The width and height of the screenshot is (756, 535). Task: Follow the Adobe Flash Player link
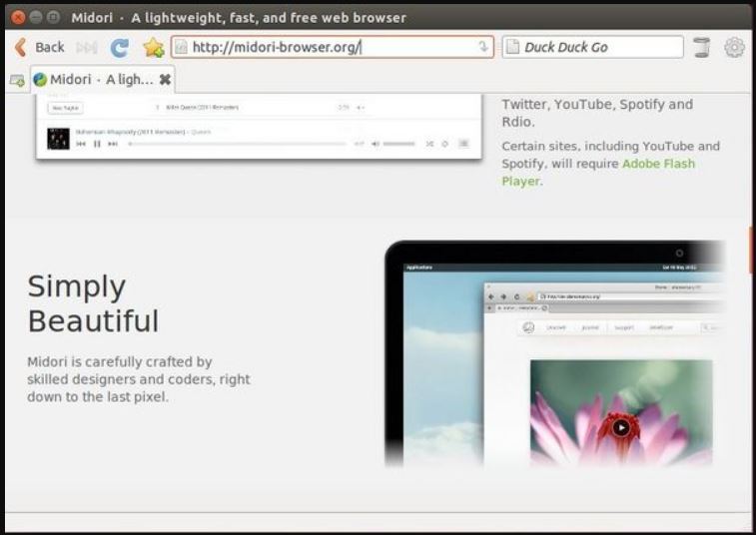click(x=598, y=172)
